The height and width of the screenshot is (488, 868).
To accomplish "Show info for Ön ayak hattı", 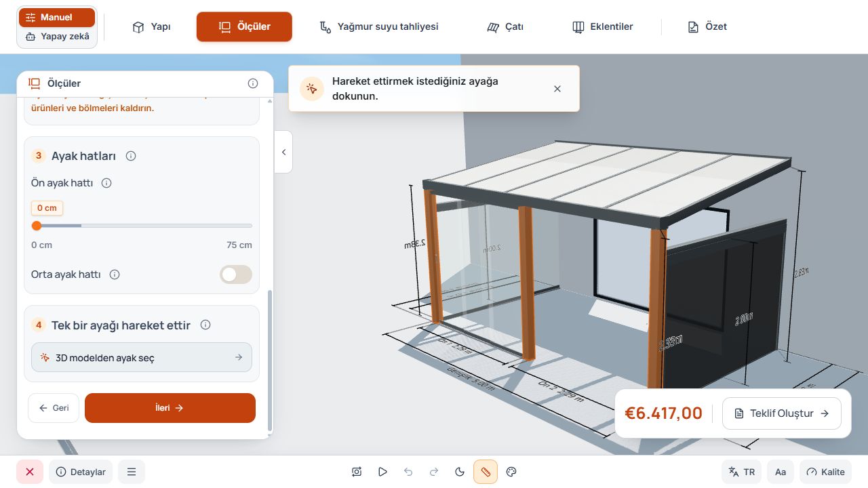I will (x=106, y=183).
